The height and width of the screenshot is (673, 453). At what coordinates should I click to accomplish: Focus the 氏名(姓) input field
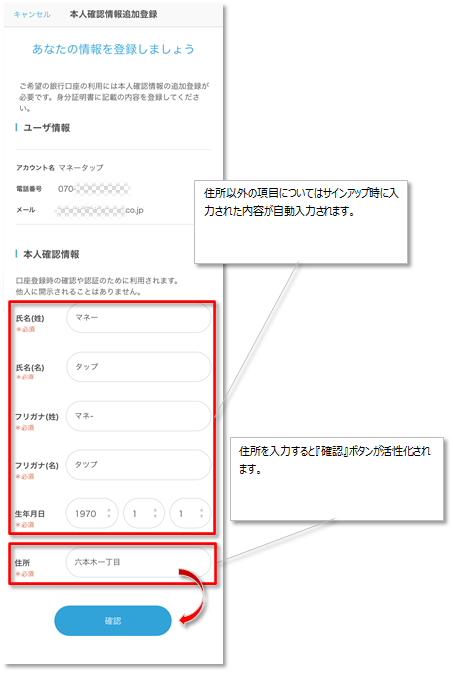[139, 318]
